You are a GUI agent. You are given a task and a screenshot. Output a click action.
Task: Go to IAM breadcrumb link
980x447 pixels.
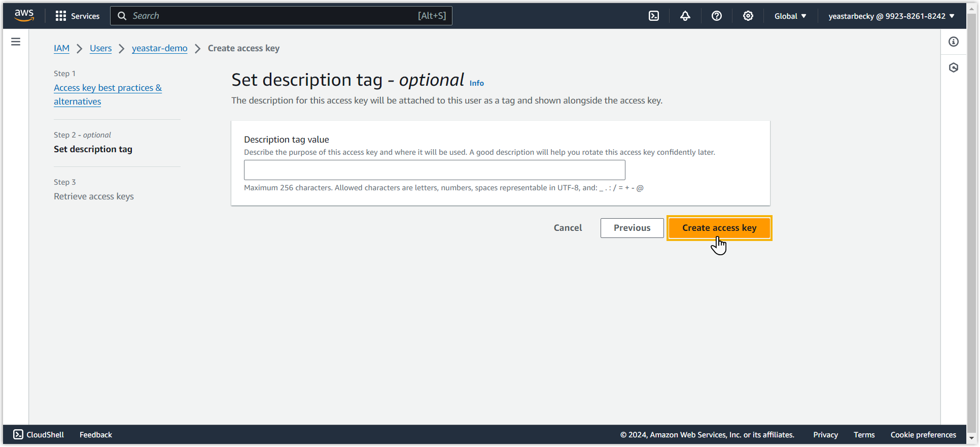61,48
